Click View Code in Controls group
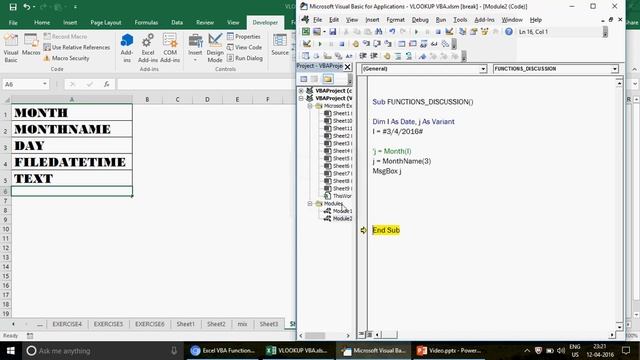 click(244, 47)
